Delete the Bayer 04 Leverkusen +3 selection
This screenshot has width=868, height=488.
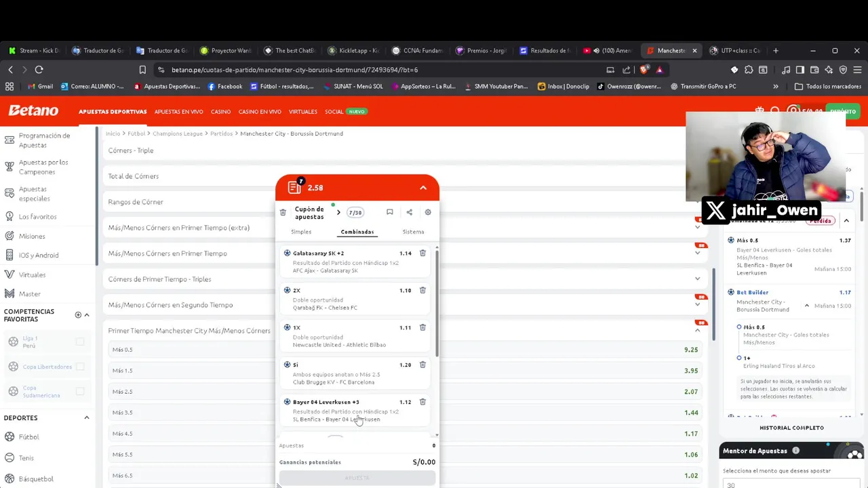(422, 402)
